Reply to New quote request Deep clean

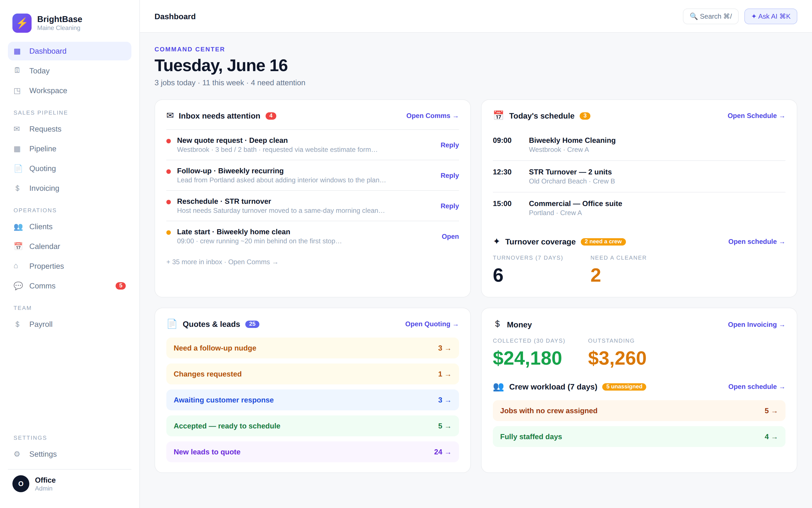click(x=449, y=145)
